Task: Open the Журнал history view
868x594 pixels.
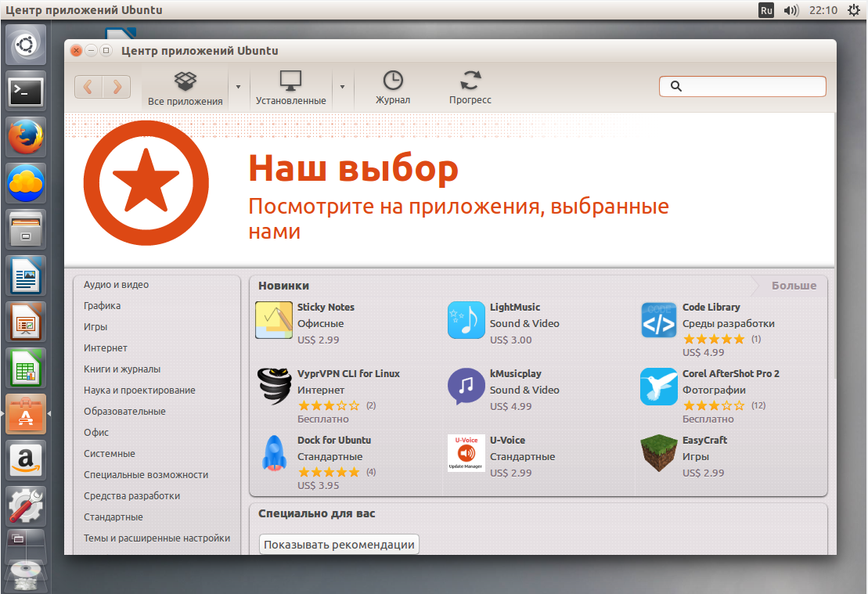Action: [393, 88]
